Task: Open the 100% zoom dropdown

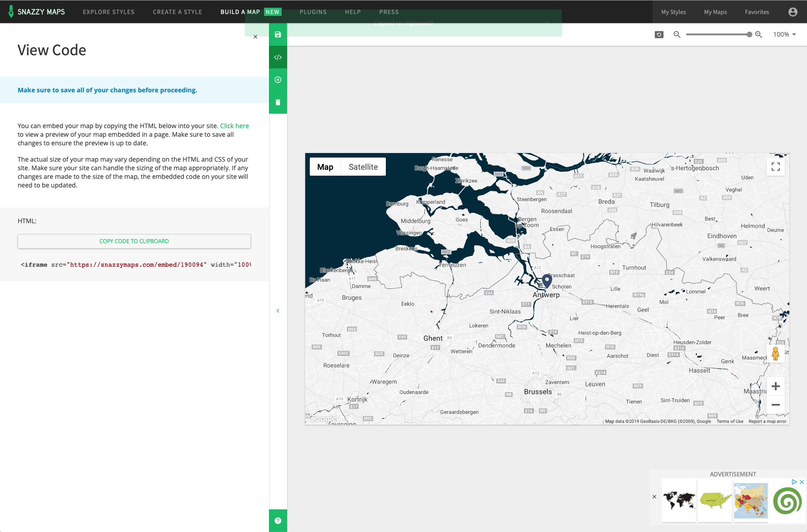Action: (x=784, y=34)
